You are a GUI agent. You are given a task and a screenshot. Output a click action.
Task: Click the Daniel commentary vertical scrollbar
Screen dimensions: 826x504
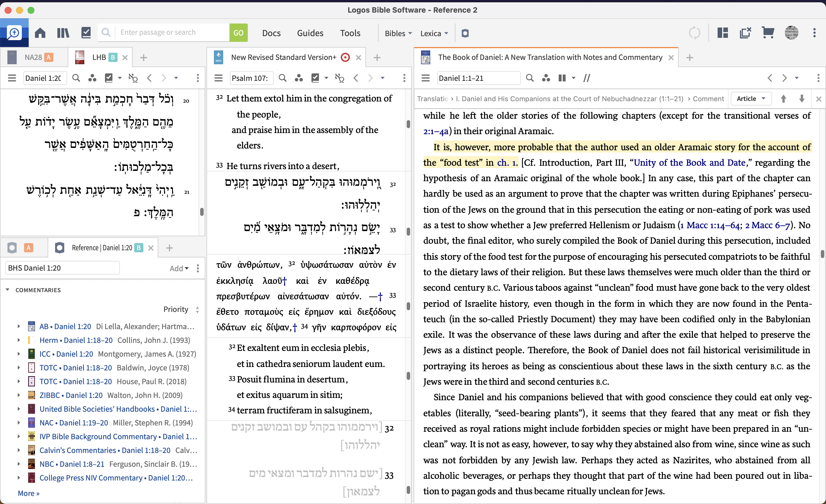pos(822,254)
